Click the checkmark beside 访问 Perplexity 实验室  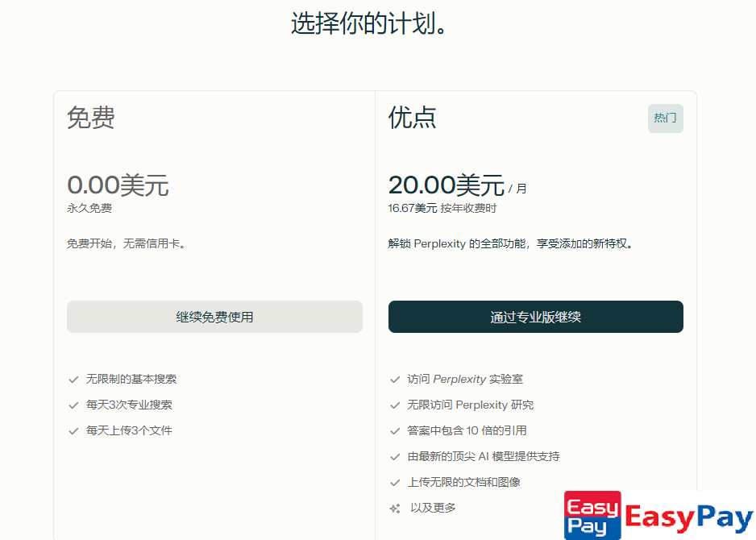tap(395, 380)
